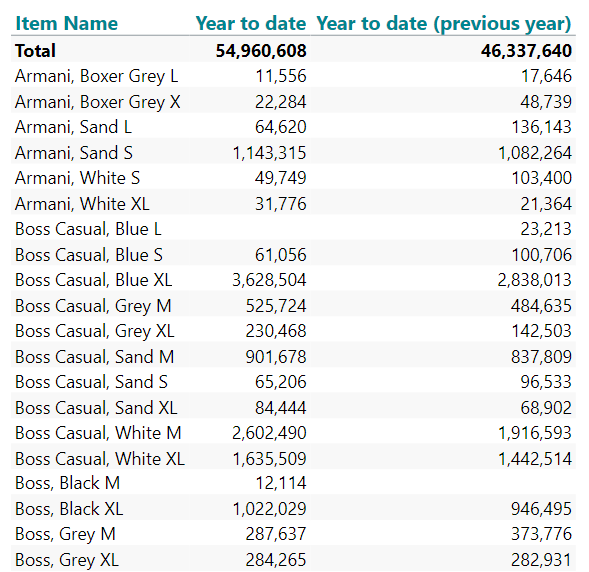Click previous year value 17,646
The height and width of the screenshot is (572, 589).
[x=546, y=76]
